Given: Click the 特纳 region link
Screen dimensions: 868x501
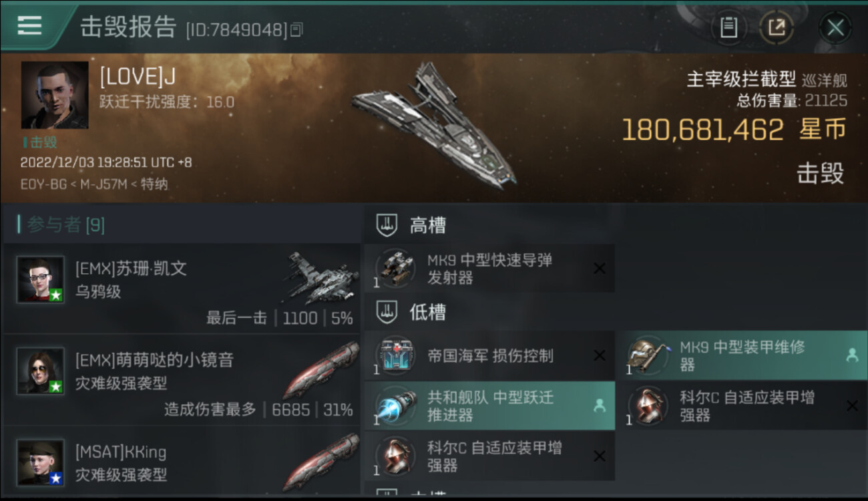Looking at the screenshot, I should pyautogui.click(x=154, y=184).
